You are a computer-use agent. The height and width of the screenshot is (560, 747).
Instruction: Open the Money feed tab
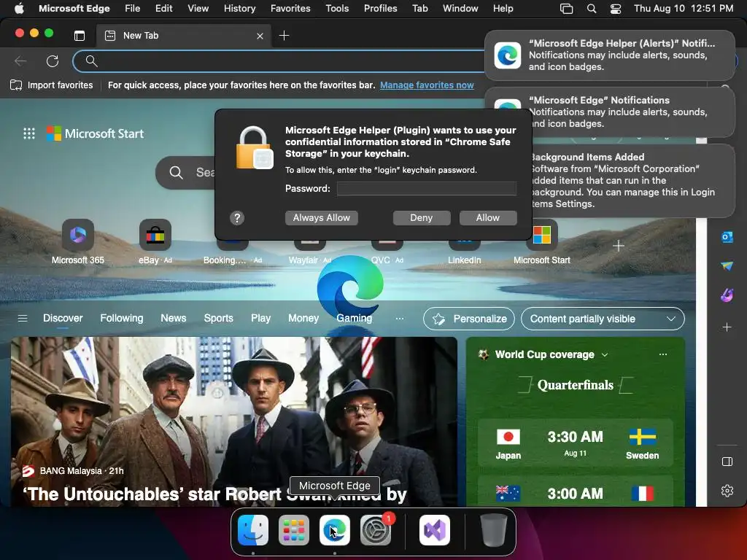pyautogui.click(x=303, y=318)
